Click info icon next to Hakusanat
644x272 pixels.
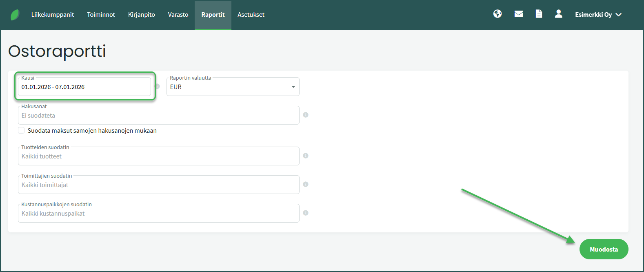306,115
